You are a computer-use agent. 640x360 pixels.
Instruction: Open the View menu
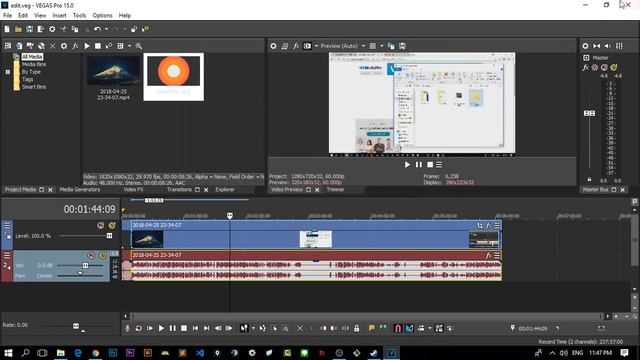[x=40, y=16]
